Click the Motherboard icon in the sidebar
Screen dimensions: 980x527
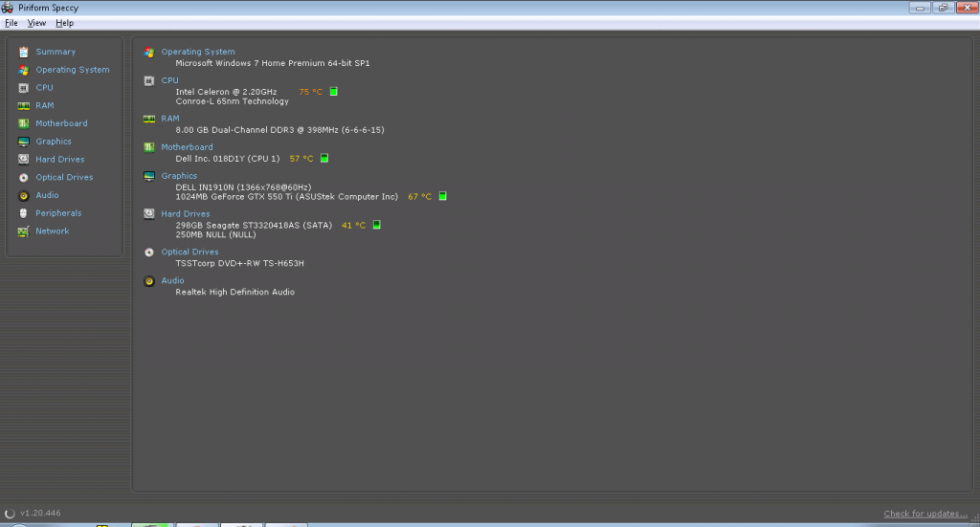click(x=24, y=123)
